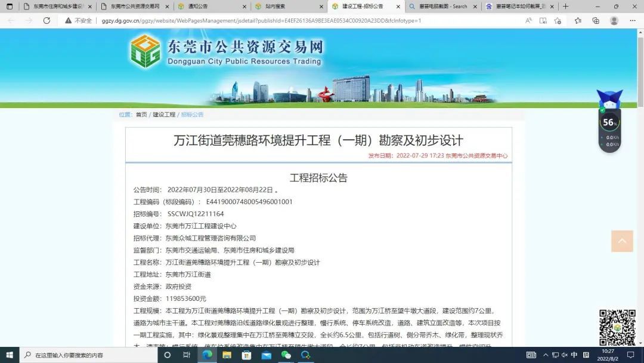Switch to the 通知公告 tab

(x=212, y=7)
